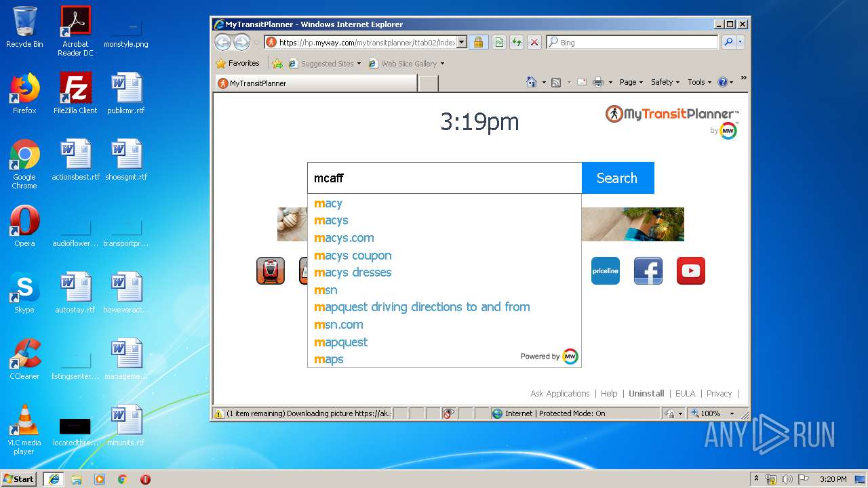868x488 pixels.
Task: Open the Web Slice Gallery dropdown
Action: pos(442,64)
